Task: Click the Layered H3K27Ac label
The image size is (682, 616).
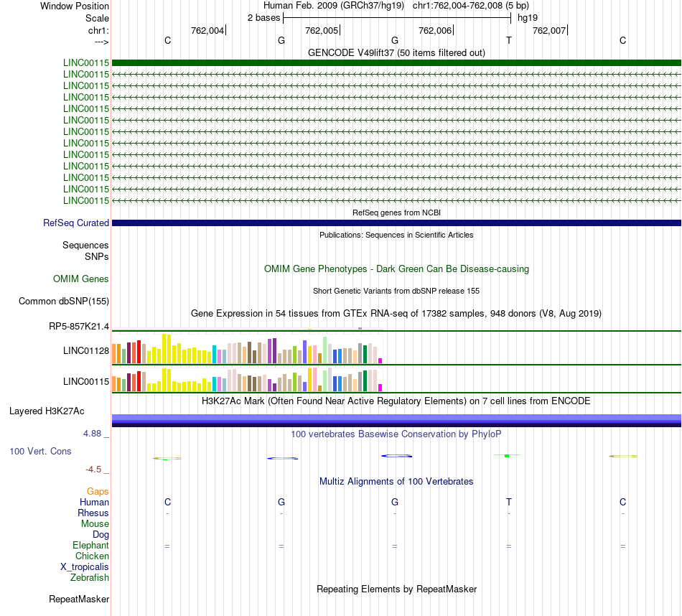Action: pos(47,411)
